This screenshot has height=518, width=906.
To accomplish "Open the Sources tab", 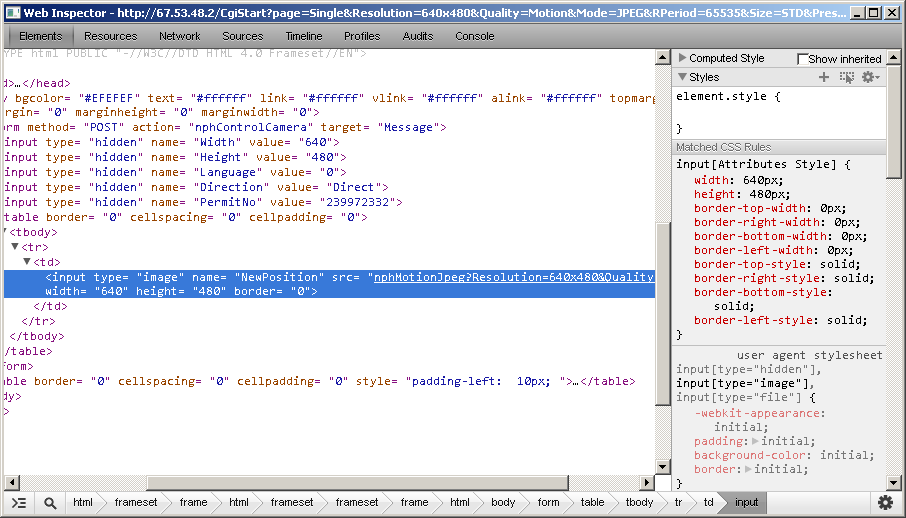I will (x=243, y=36).
